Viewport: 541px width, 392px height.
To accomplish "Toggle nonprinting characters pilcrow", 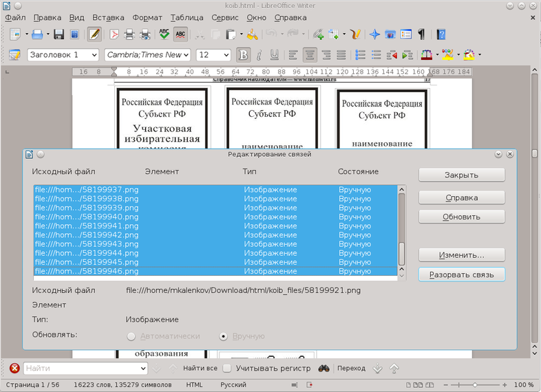I will point(422,34).
